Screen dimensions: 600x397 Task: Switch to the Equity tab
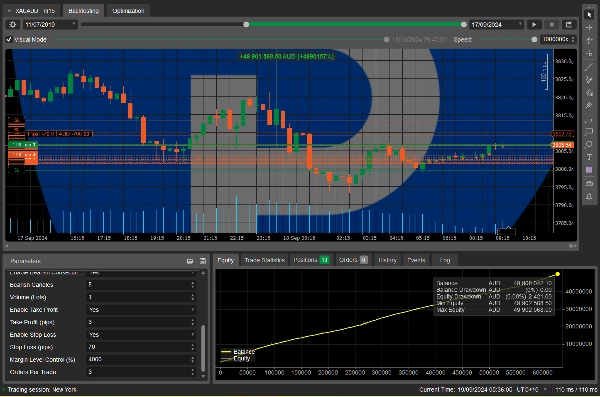pos(226,260)
